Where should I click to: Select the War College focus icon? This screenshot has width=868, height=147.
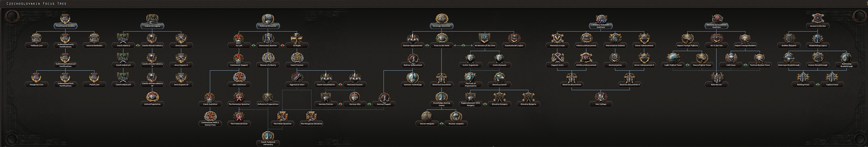[x=601, y=97]
